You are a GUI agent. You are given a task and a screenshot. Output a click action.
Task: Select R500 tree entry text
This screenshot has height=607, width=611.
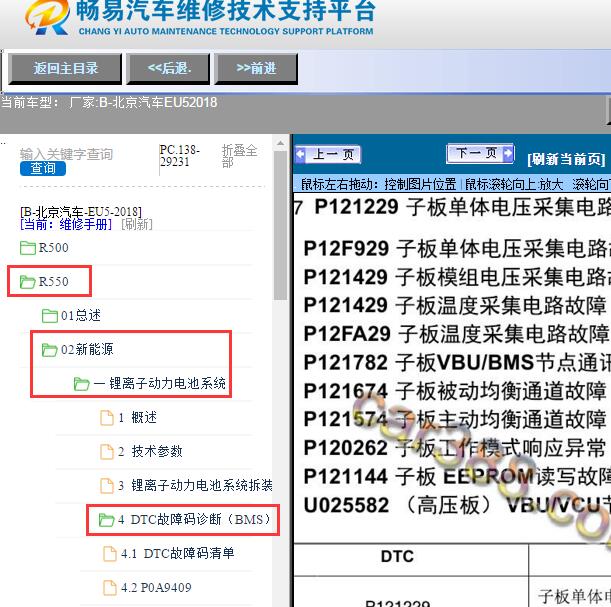click(x=53, y=248)
